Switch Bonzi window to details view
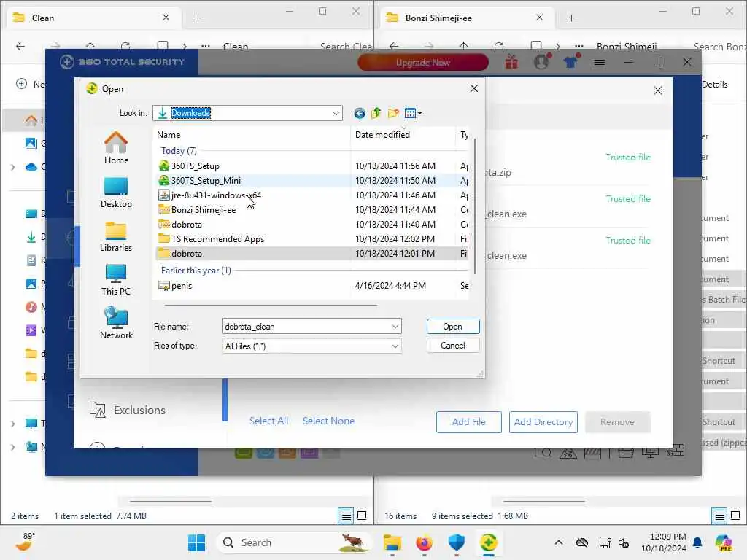Screen dimensions: 747x560 (x=719, y=516)
